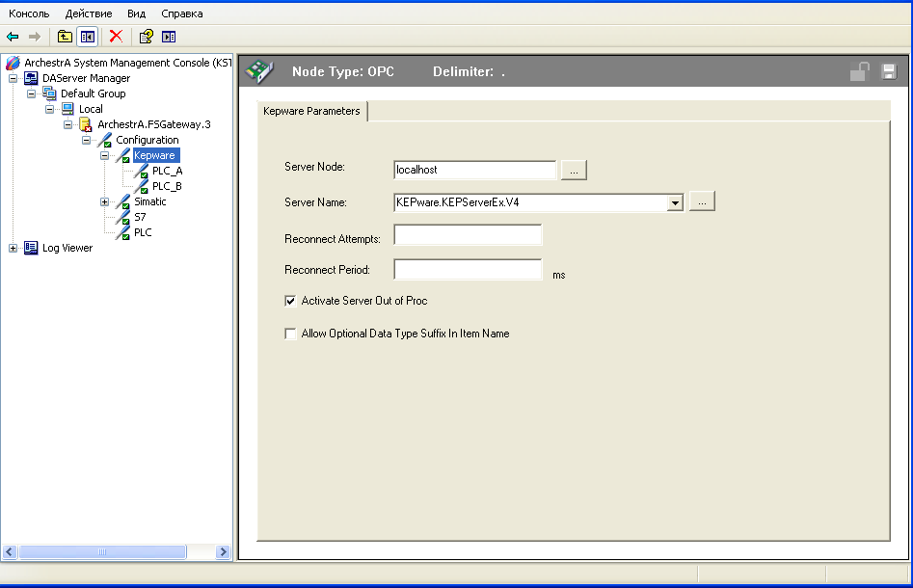Select the Kepware Parameters tab
The image size is (913, 588).
pyautogui.click(x=311, y=111)
